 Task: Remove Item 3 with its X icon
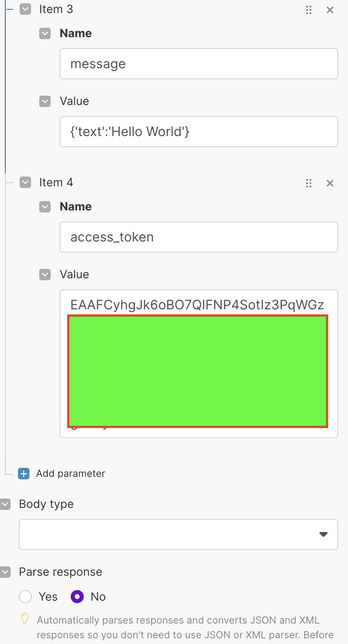[x=330, y=10]
